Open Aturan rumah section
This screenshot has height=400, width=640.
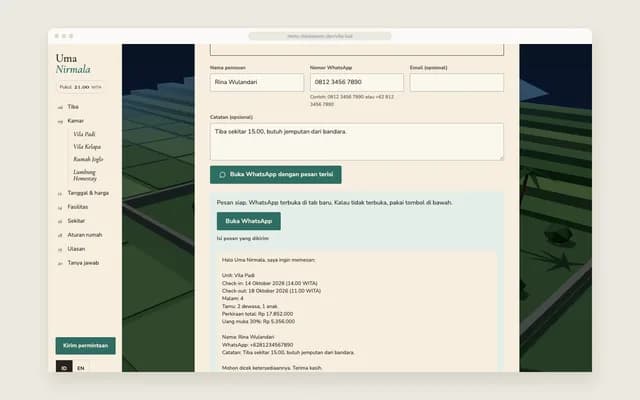coord(85,235)
